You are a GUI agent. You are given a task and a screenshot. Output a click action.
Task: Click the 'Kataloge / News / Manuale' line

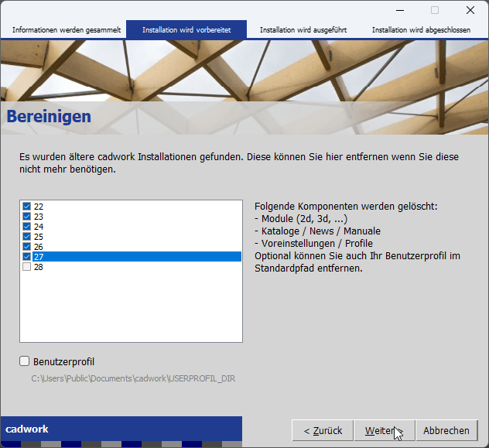coord(318,231)
